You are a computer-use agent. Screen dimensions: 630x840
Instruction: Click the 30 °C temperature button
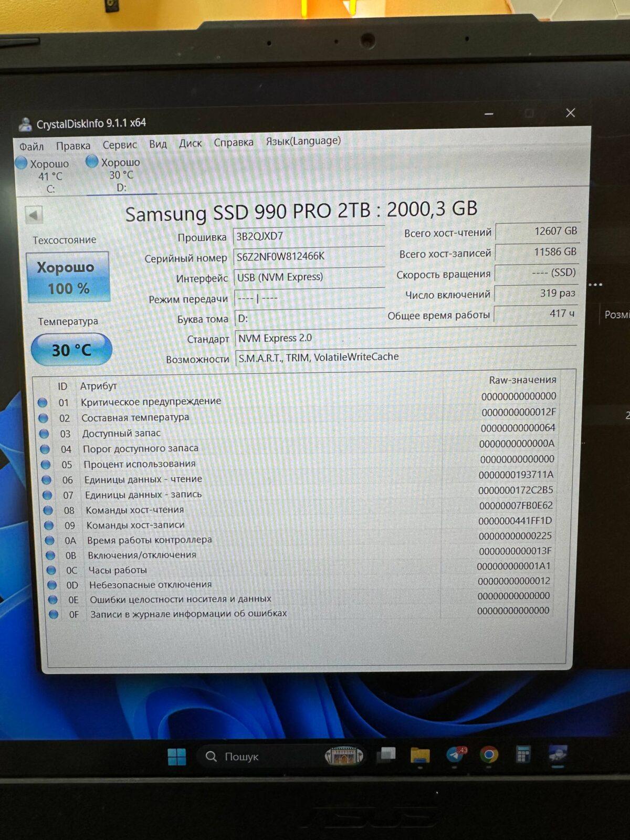71,350
